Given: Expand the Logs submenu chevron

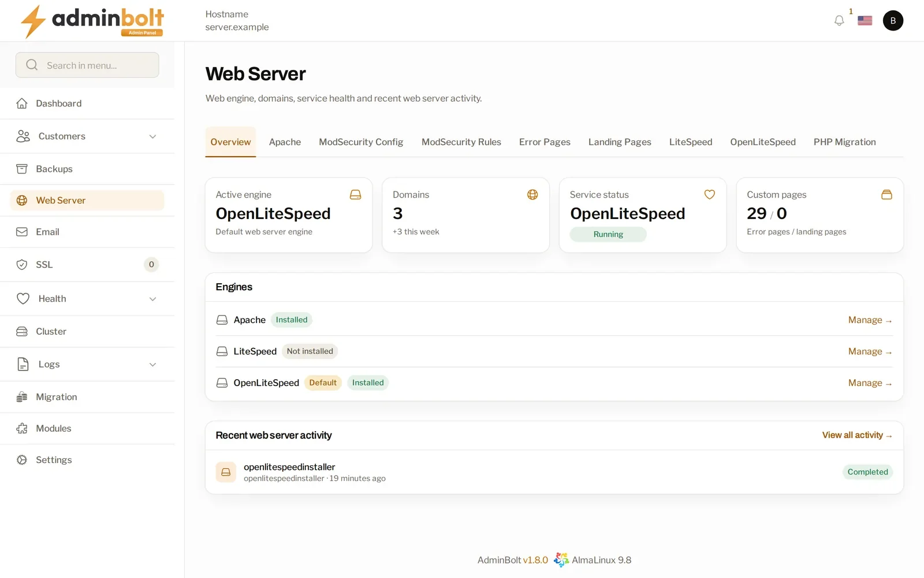Looking at the screenshot, I should tap(152, 365).
